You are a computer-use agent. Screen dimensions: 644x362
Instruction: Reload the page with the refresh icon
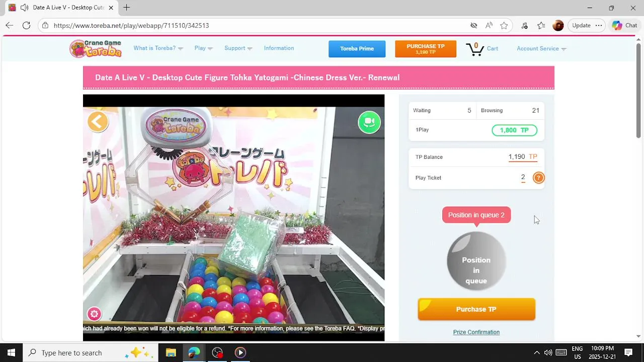coord(26,25)
